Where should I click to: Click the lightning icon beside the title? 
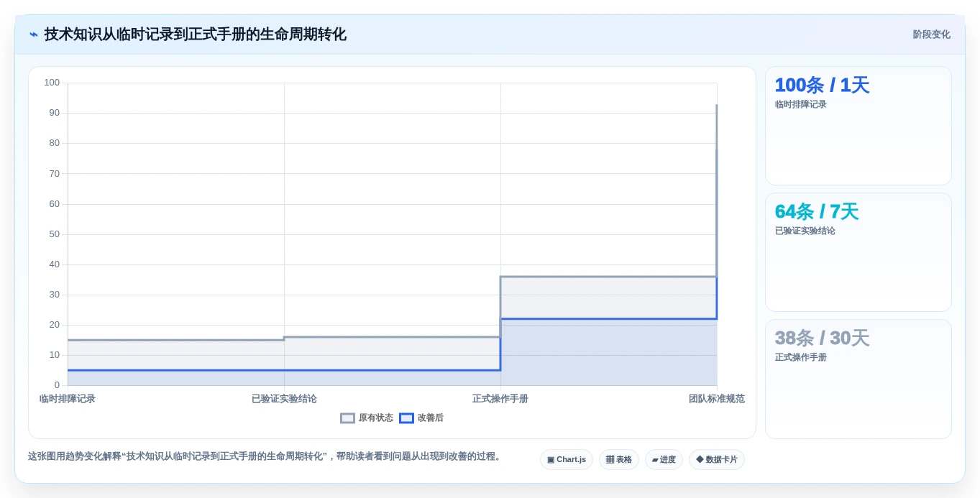[34, 34]
